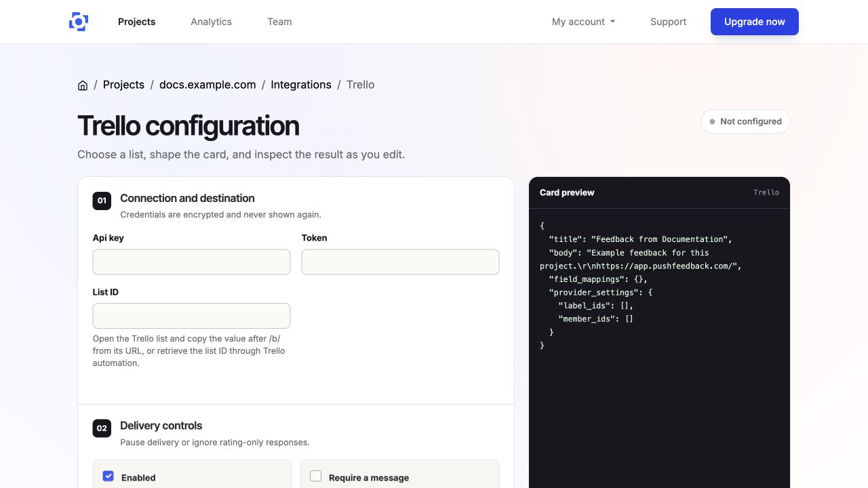Screen dimensions: 868x488
Task: Focus the List ID input field
Action: click(x=191, y=316)
